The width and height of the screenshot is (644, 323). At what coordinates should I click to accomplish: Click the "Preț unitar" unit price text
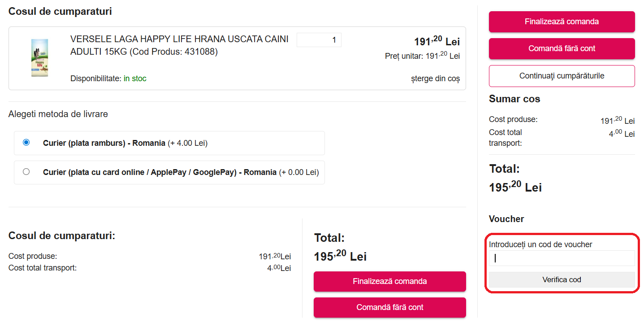point(422,56)
